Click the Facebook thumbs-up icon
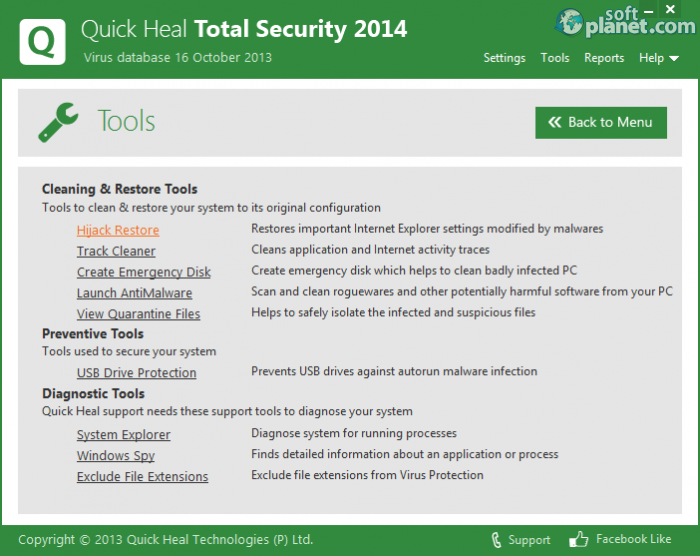This screenshot has height=556, width=700. click(579, 539)
